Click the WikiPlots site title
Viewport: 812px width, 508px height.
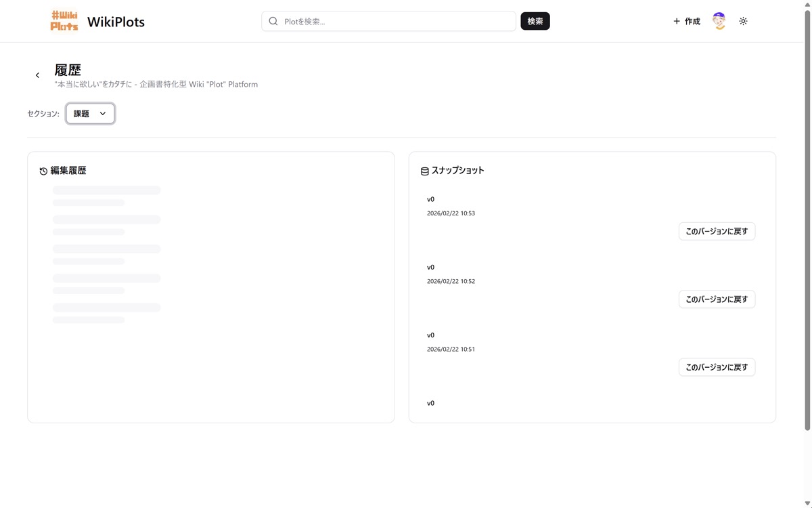pyautogui.click(x=116, y=22)
